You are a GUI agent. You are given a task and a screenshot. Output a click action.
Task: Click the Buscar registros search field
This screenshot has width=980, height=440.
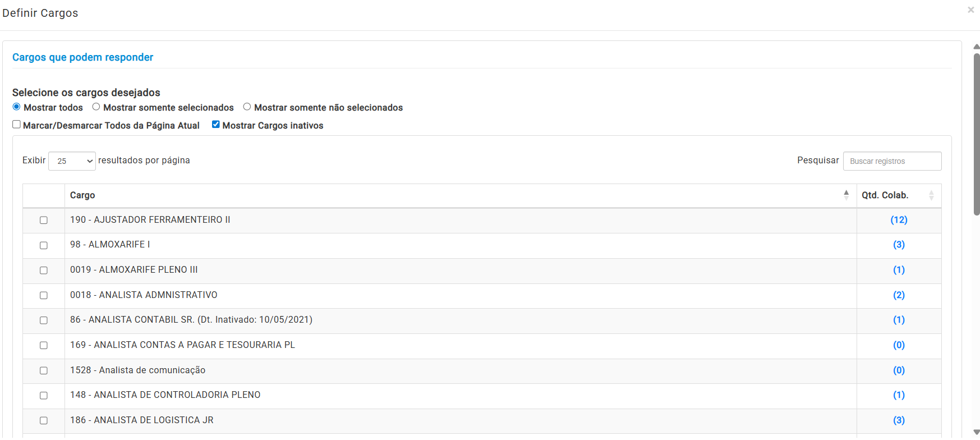point(891,161)
